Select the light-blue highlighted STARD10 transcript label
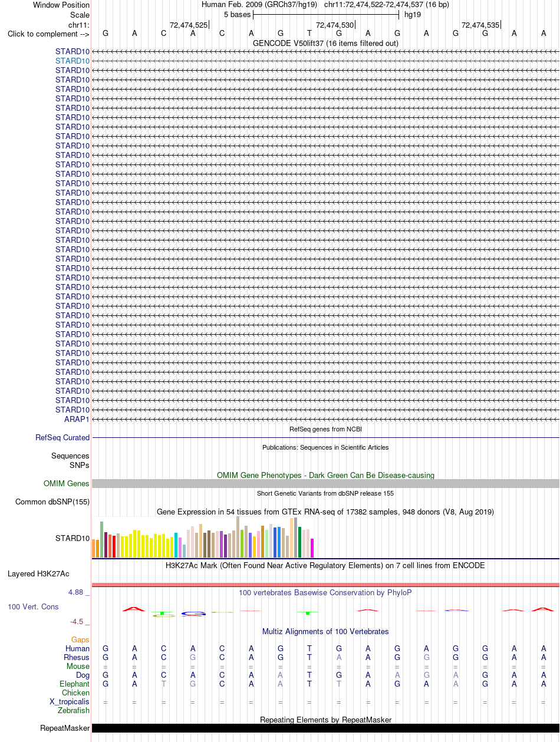Image resolution: width=560 pixels, height=742 pixels. click(x=73, y=61)
